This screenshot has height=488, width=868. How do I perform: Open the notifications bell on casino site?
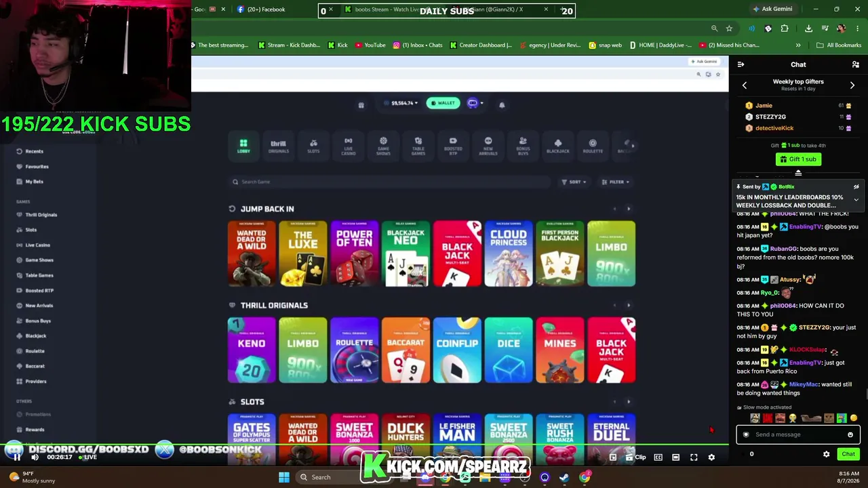(502, 104)
